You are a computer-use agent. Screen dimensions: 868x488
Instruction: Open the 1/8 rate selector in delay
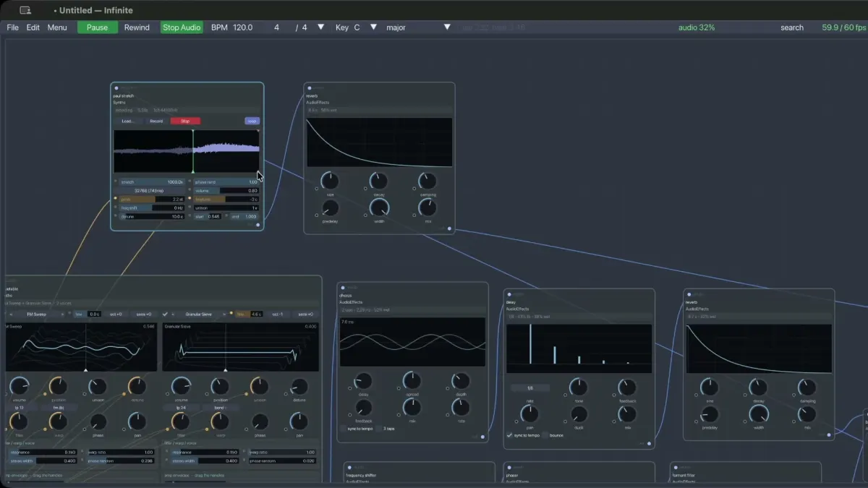point(530,388)
